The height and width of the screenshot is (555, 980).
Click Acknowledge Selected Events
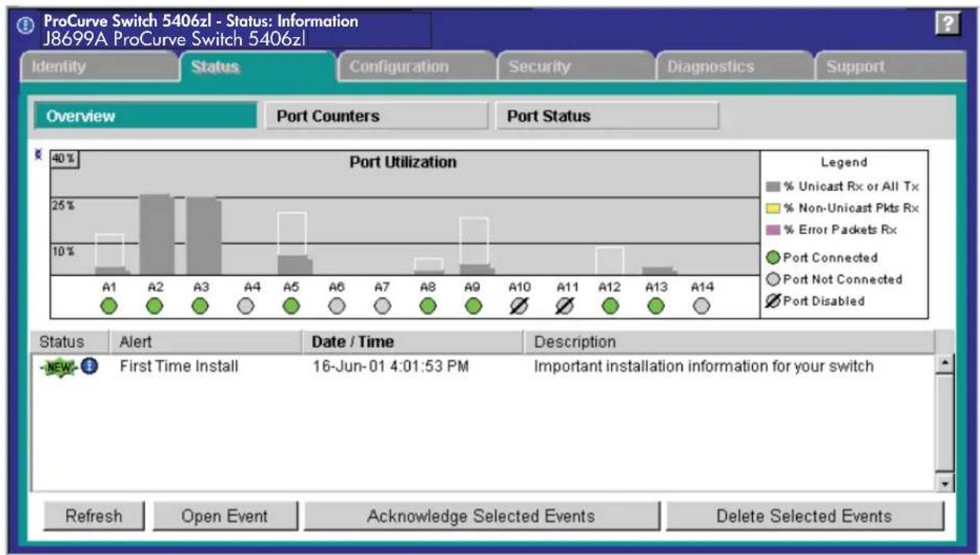481,517
